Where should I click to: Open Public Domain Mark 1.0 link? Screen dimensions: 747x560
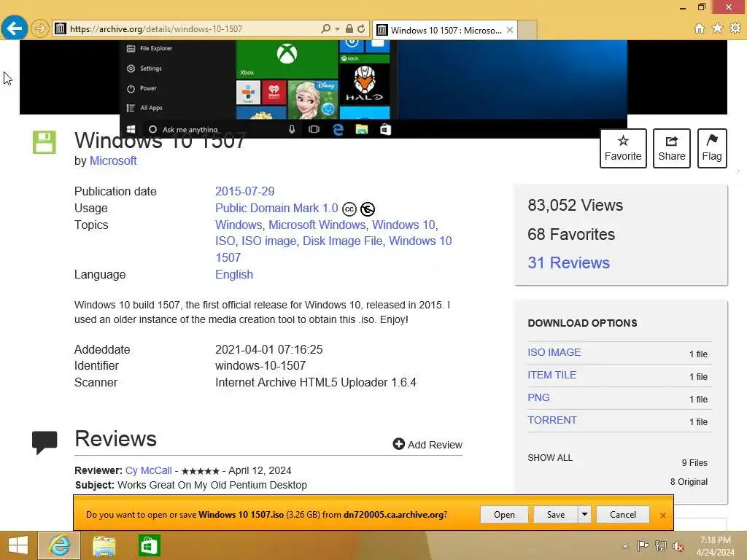(x=276, y=208)
